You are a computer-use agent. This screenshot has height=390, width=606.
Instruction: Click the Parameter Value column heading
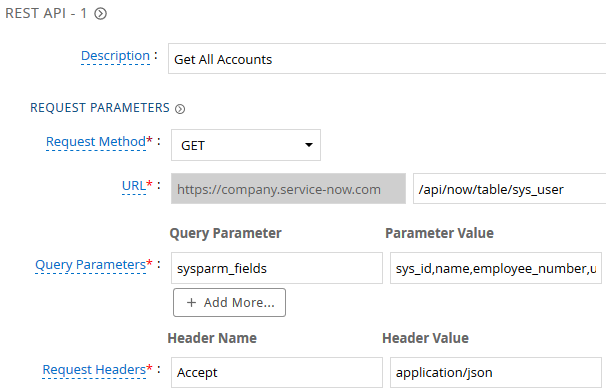click(439, 233)
